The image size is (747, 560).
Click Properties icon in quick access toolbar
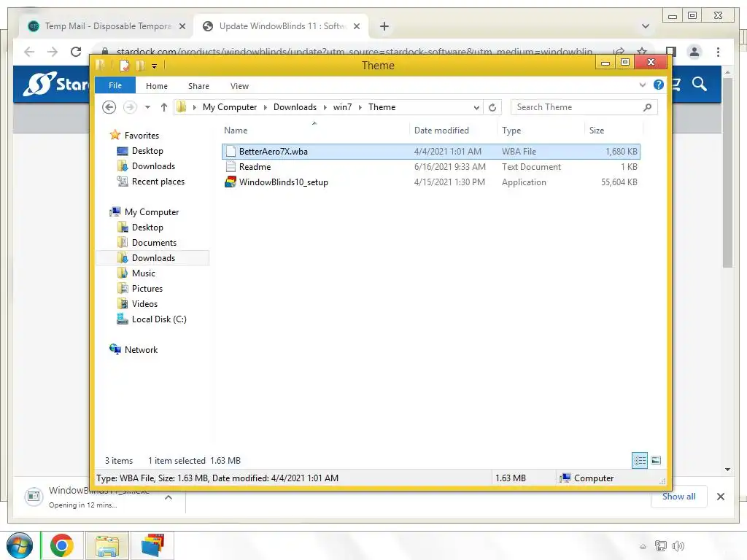[124, 66]
